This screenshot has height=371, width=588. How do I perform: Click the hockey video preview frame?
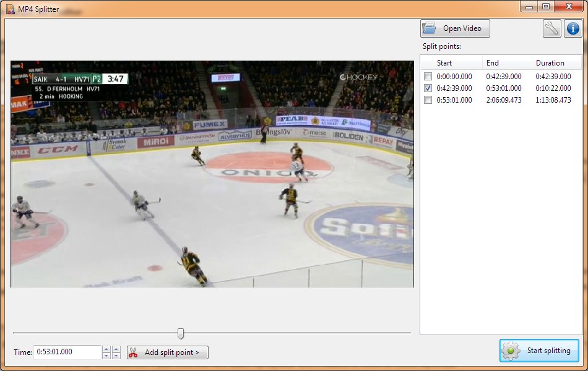coord(212,174)
